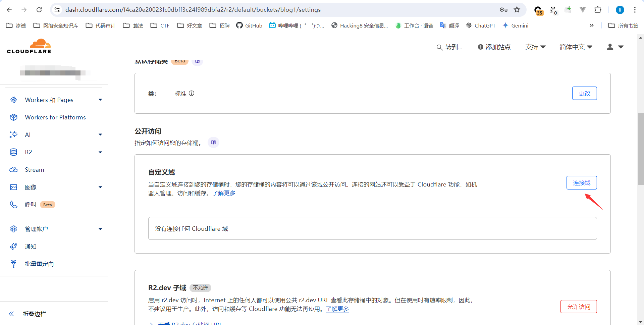This screenshot has width=644, height=325.
Task: Open the 算法 bookmark folder
Action: point(133,25)
